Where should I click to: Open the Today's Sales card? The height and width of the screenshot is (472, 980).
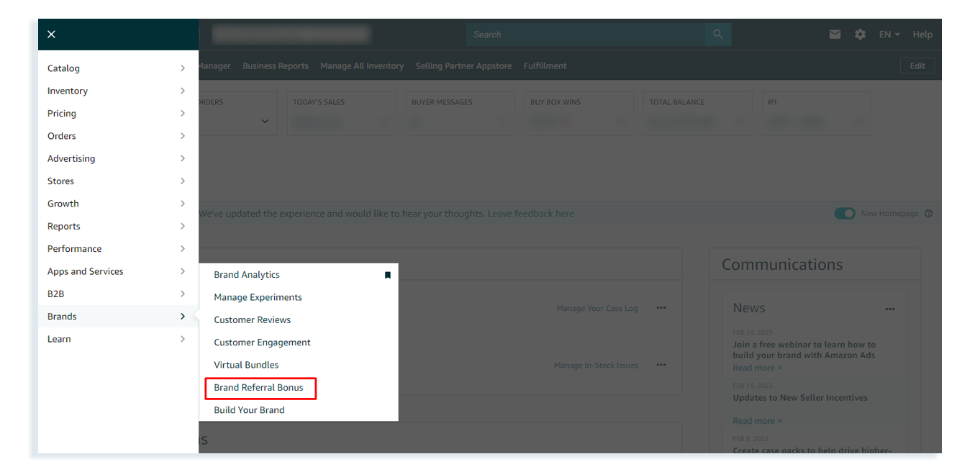click(342, 113)
